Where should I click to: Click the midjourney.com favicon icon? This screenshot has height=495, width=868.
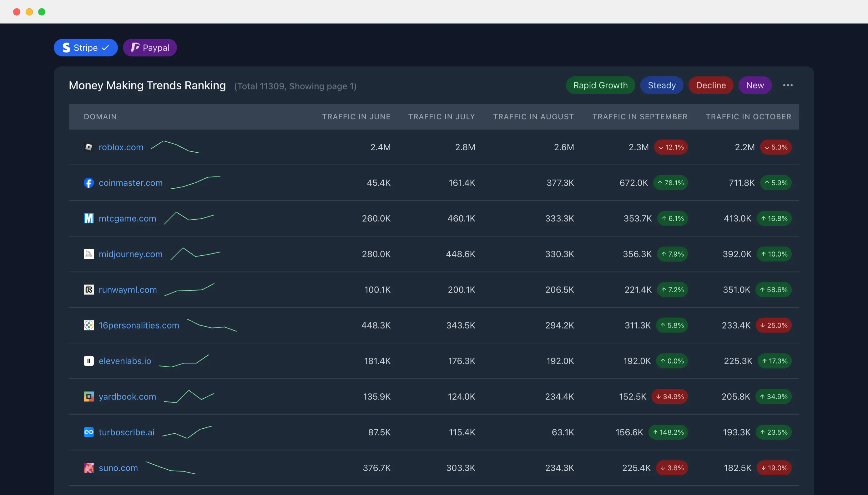(88, 253)
